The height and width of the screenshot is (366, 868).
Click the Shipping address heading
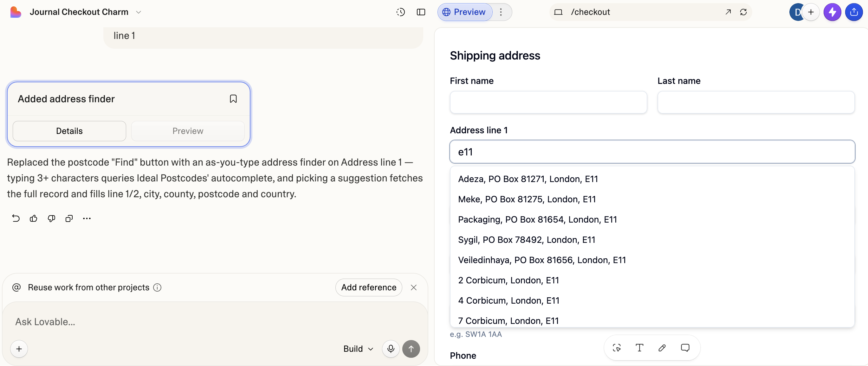(495, 55)
